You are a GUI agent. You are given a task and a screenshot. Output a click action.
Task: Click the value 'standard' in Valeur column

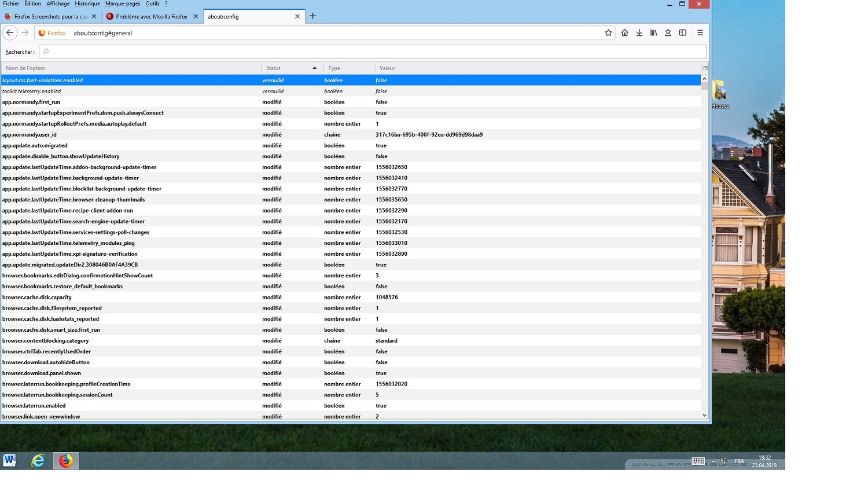[x=387, y=340]
